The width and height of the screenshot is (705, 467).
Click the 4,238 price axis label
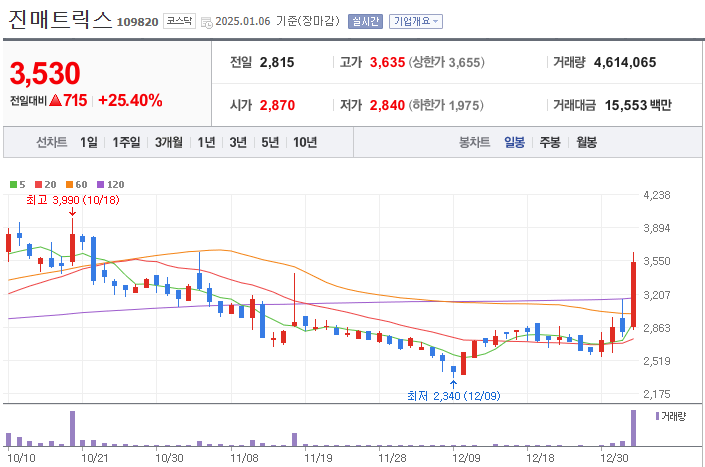coord(656,195)
